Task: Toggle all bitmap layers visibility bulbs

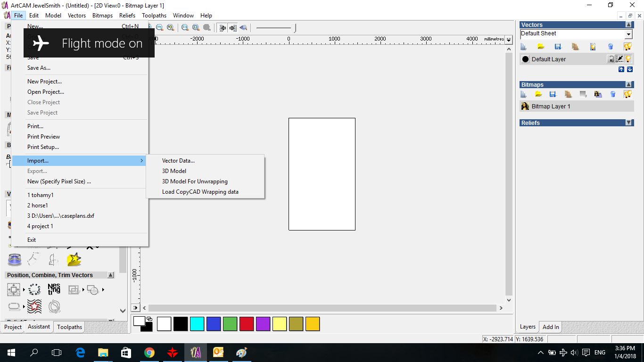Action: [x=627, y=94]
